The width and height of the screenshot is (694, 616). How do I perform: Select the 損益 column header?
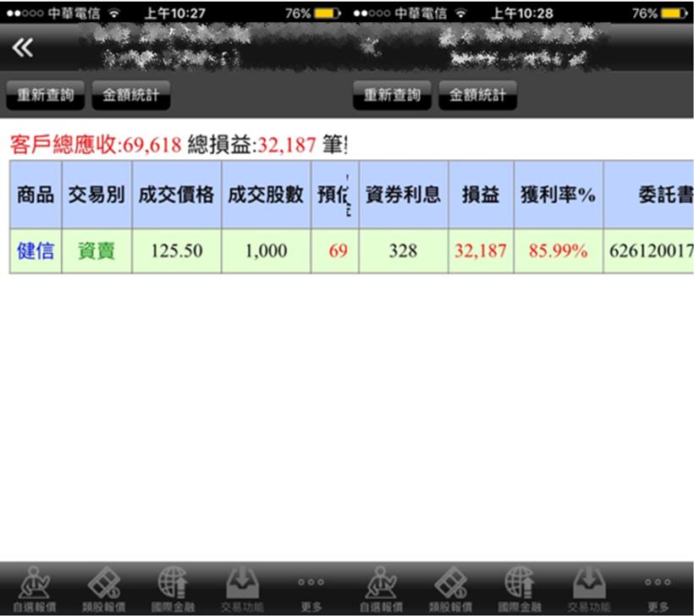tap(481, 195)
